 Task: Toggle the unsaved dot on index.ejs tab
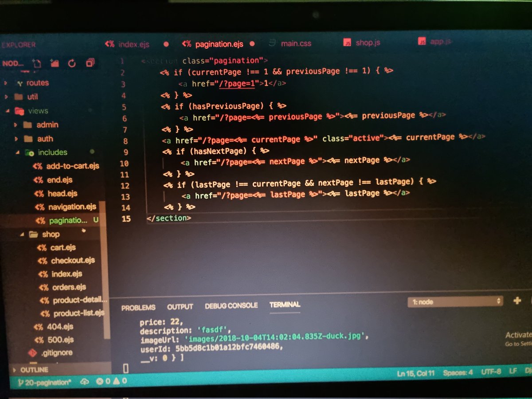(x=166, y=44)
